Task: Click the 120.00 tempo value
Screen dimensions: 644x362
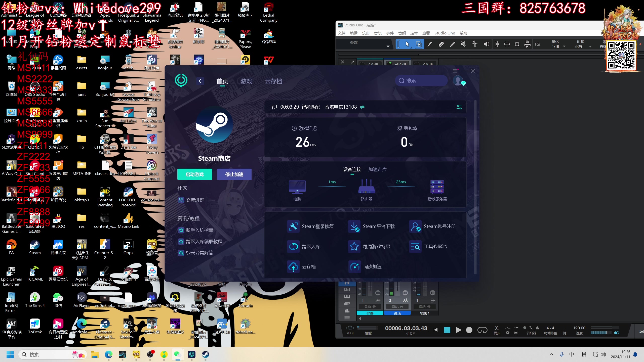Action: pos(579,328)
